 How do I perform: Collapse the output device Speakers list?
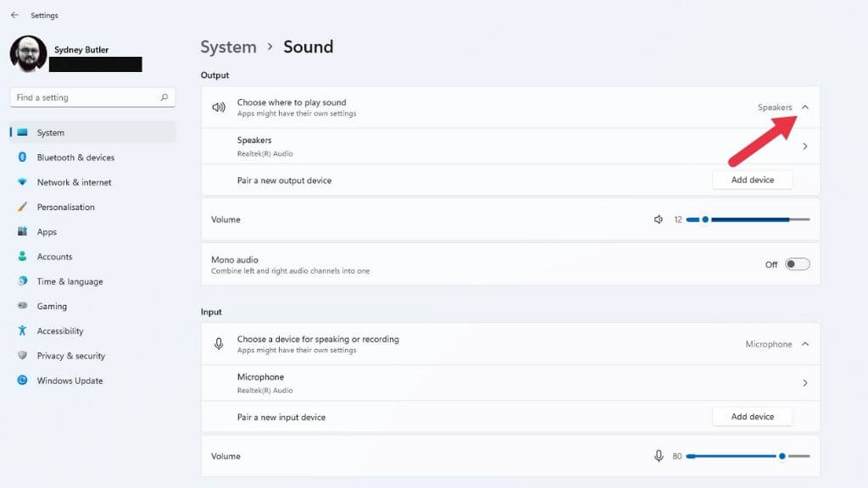click(x=805, y=108)
